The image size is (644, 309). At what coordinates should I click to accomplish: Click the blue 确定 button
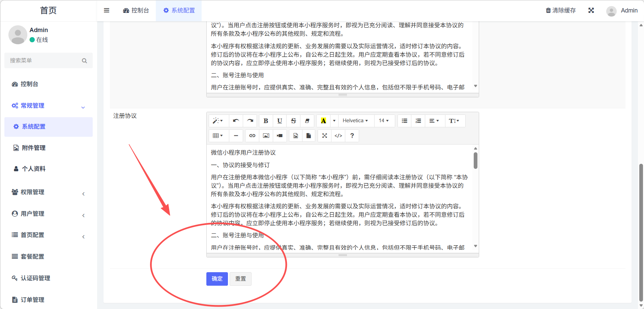[217, 279]
